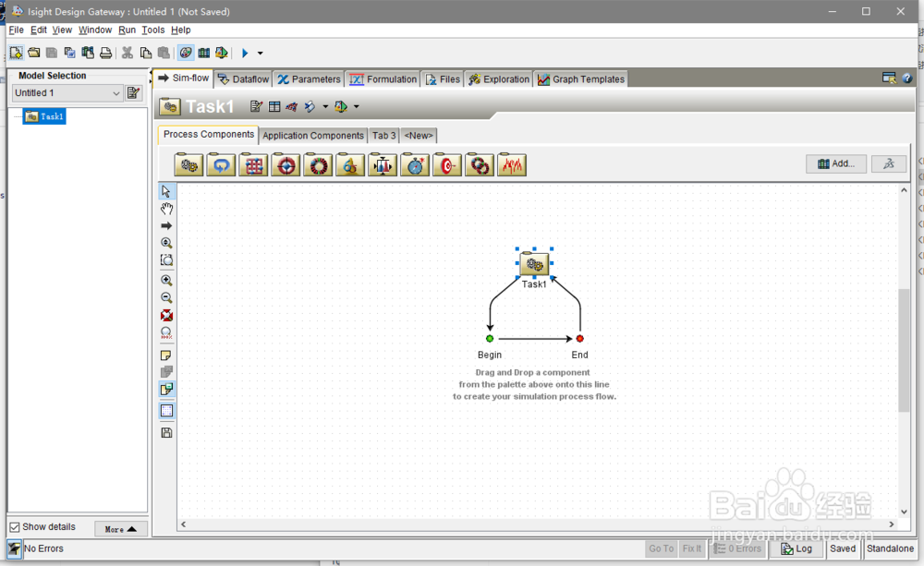924x566 pixels.
Task: Select the Application Components palette tab
Action: pos(313,136)
